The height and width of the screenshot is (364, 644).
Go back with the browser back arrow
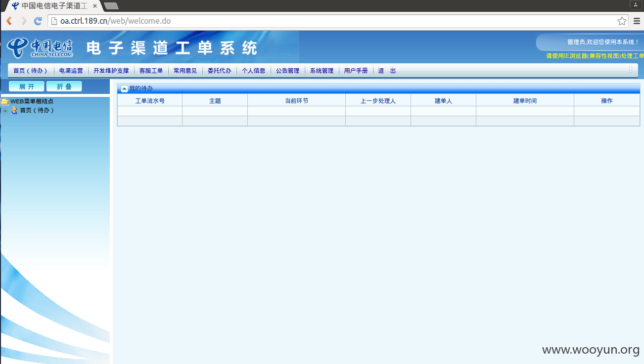pyautogui.click(x=9, y=21)
